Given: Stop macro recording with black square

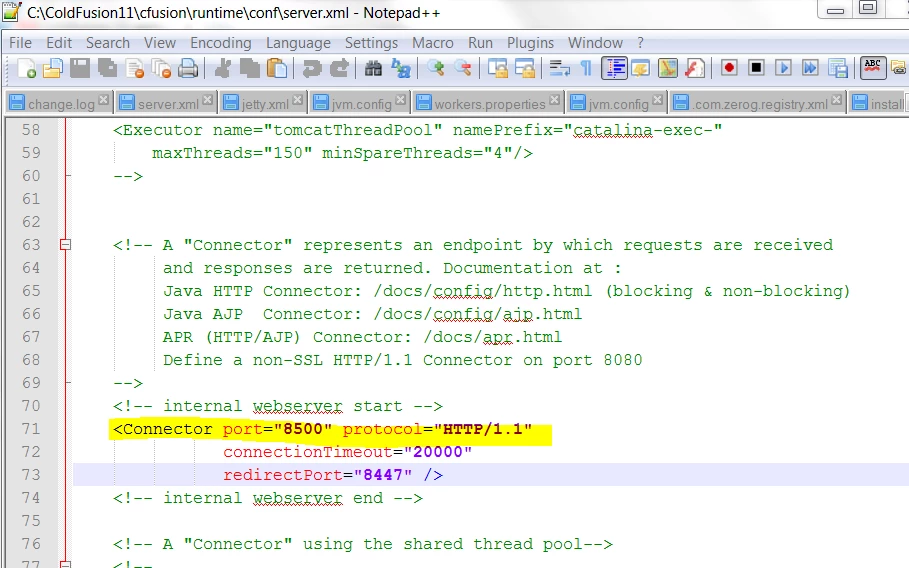Looking at the screenshot, I should point(757,68).
